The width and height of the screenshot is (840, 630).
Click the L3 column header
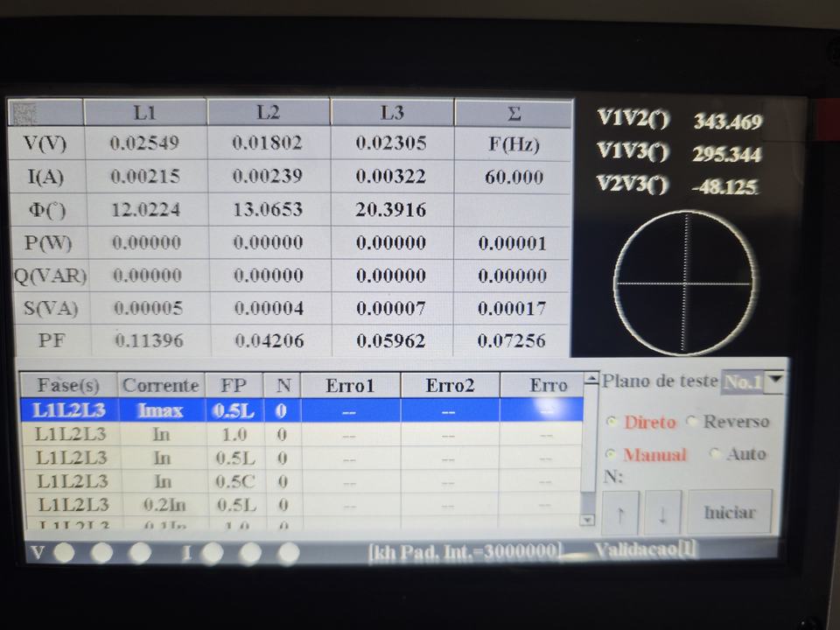click(x=392, y=113)
